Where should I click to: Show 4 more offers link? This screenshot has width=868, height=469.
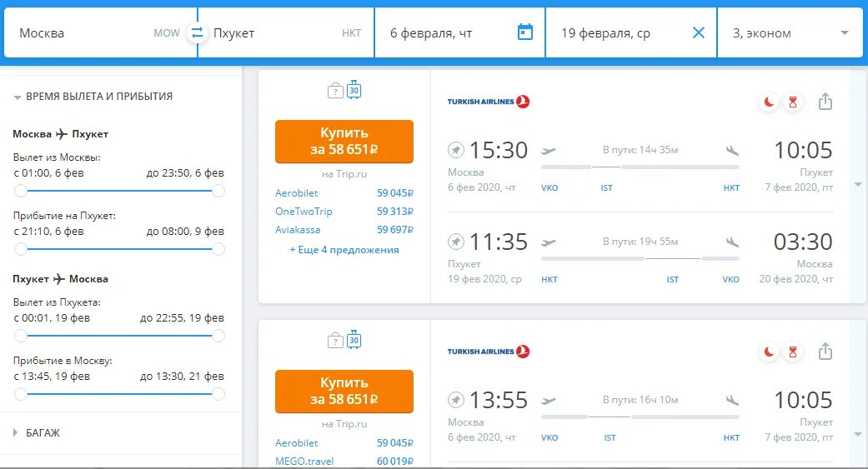(344, 249)
